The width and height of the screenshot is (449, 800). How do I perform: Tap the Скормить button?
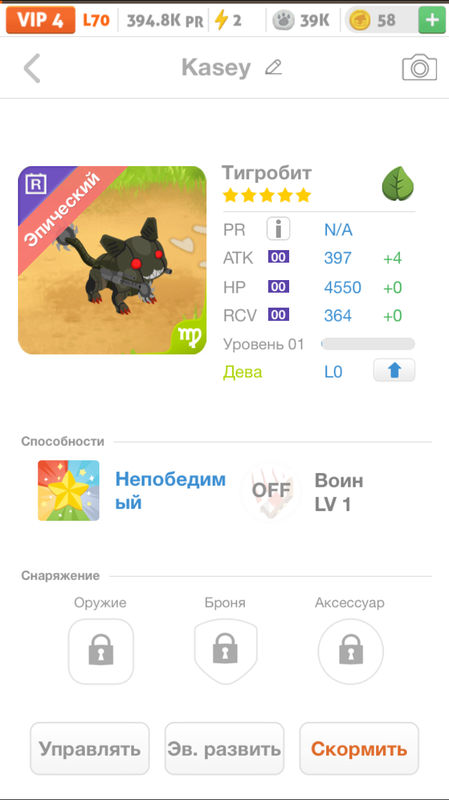[359, 748]
